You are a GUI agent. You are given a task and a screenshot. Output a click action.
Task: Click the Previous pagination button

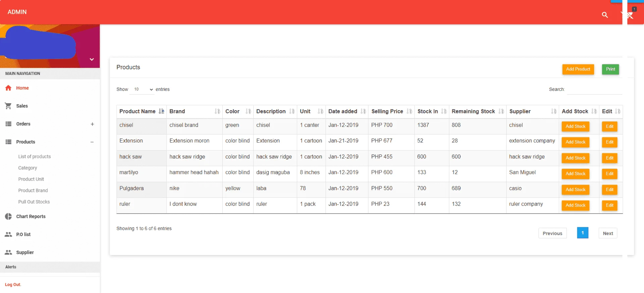click(x=552, y=233)
